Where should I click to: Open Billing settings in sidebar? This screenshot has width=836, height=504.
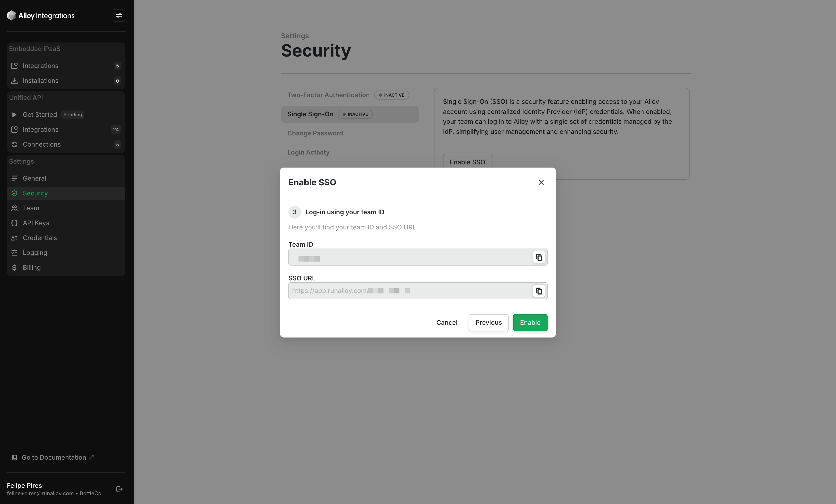point(32,268)
